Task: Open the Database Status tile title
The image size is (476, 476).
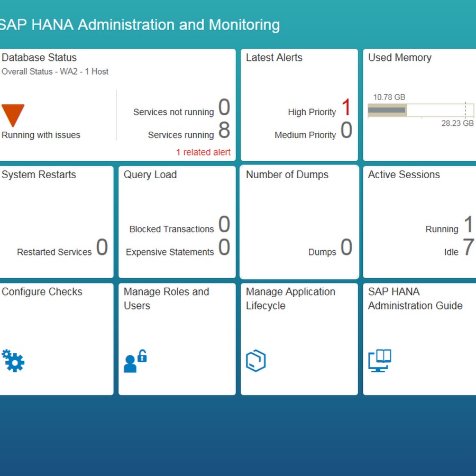Action: pos(39,57)
